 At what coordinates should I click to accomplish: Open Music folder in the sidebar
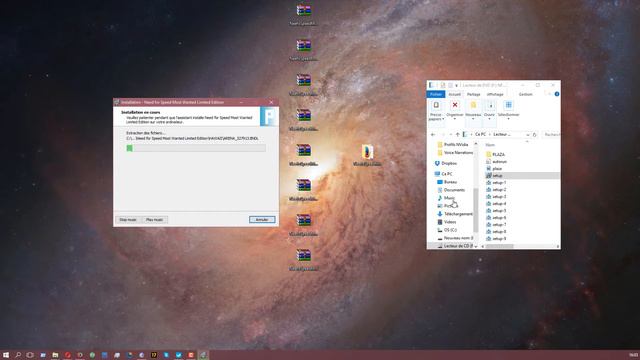(x=446, y=198)
